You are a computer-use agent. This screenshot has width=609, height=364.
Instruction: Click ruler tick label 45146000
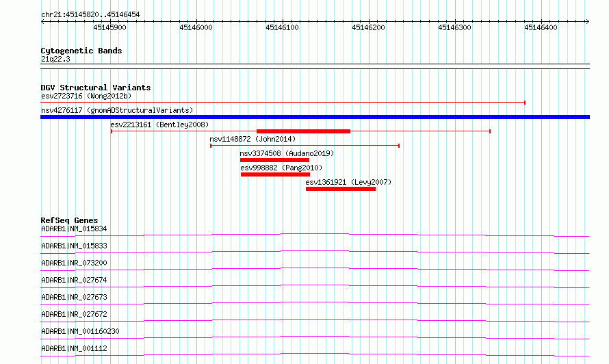(x=196, y=27)
